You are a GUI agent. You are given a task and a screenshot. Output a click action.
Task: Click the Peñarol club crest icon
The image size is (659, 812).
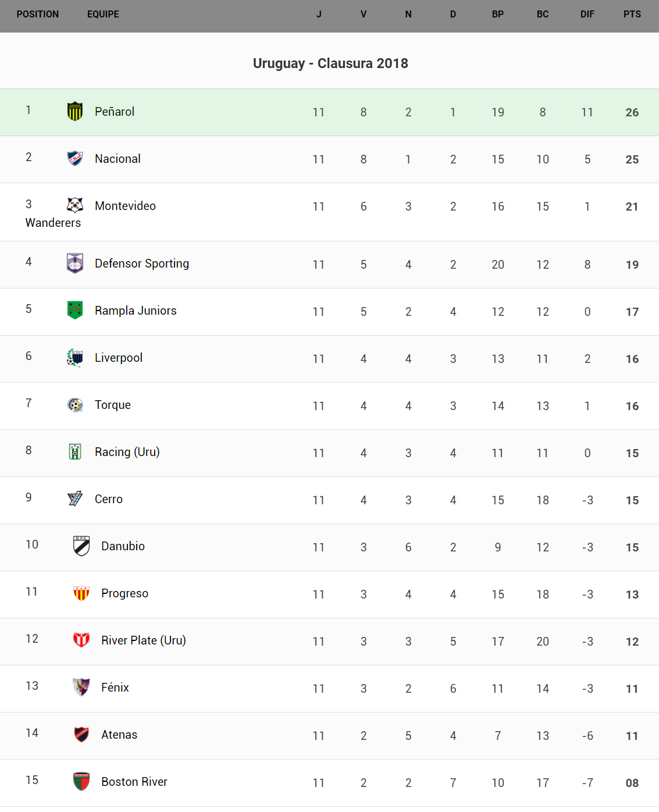(75, 111)
